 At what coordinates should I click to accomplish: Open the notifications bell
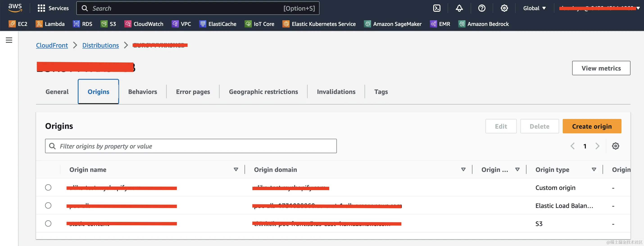459,8
